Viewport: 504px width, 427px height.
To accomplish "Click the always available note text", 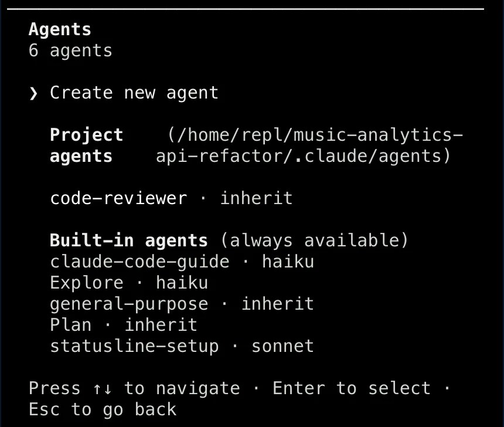I will click(314, 240).
